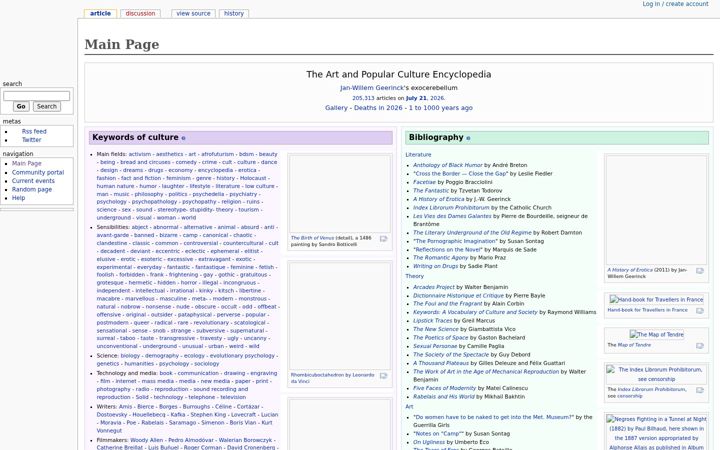Click Log in / create account

coord(675,4)
